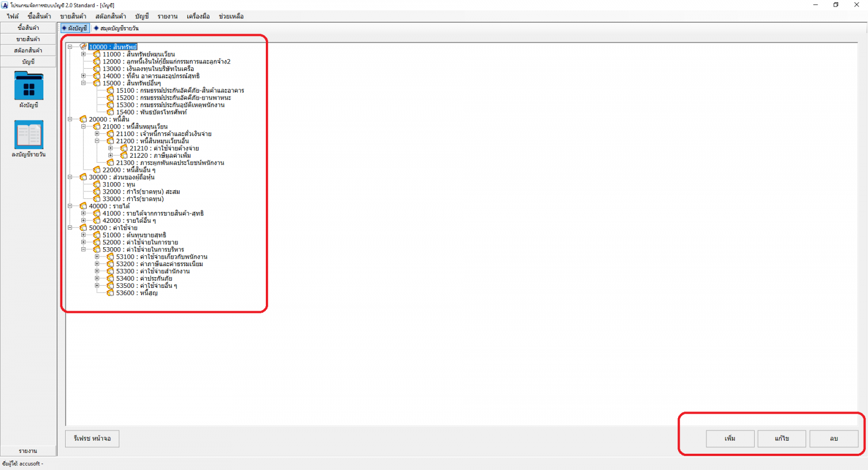Select the folder icon of account 12000

point(97,61)
